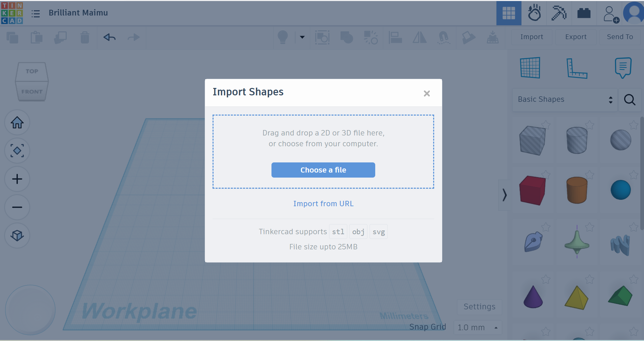Search shapes with magnifier icon
Viewport: 644px width, 341px height.
point(630,100)
